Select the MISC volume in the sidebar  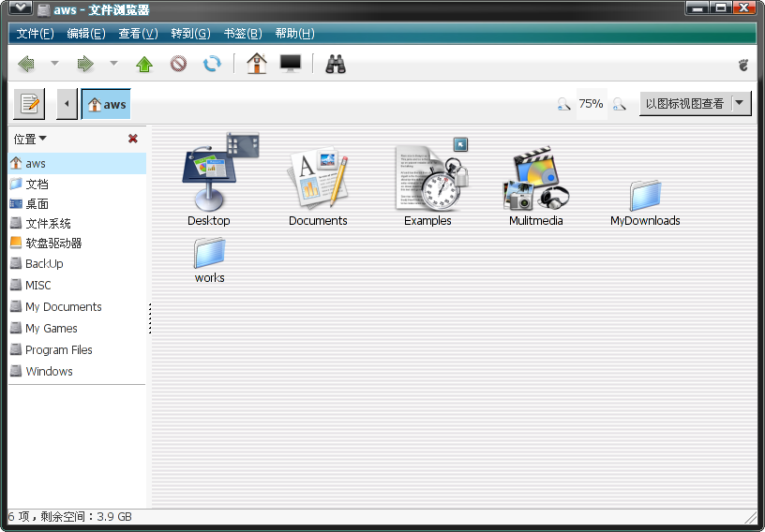pos(77,286)
